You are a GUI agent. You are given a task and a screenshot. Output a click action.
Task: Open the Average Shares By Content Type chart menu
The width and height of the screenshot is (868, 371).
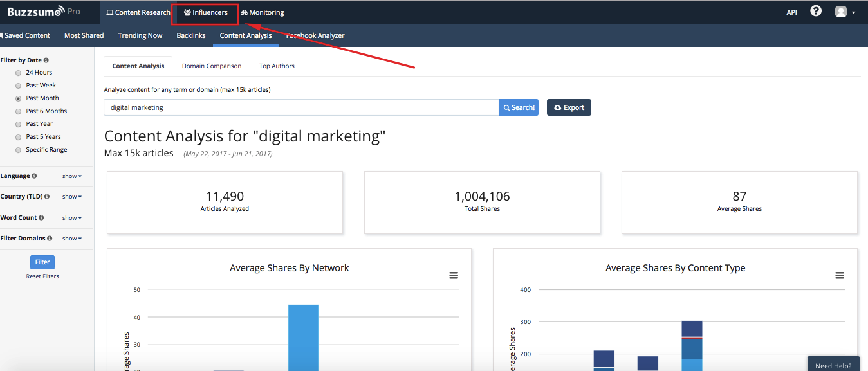click(x=840, y=275)
